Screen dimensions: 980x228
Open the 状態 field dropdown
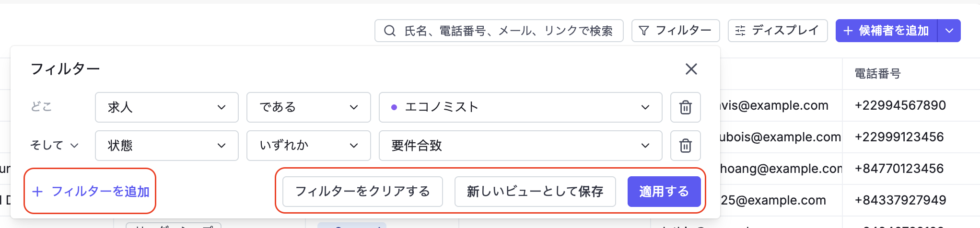[167, 146]
